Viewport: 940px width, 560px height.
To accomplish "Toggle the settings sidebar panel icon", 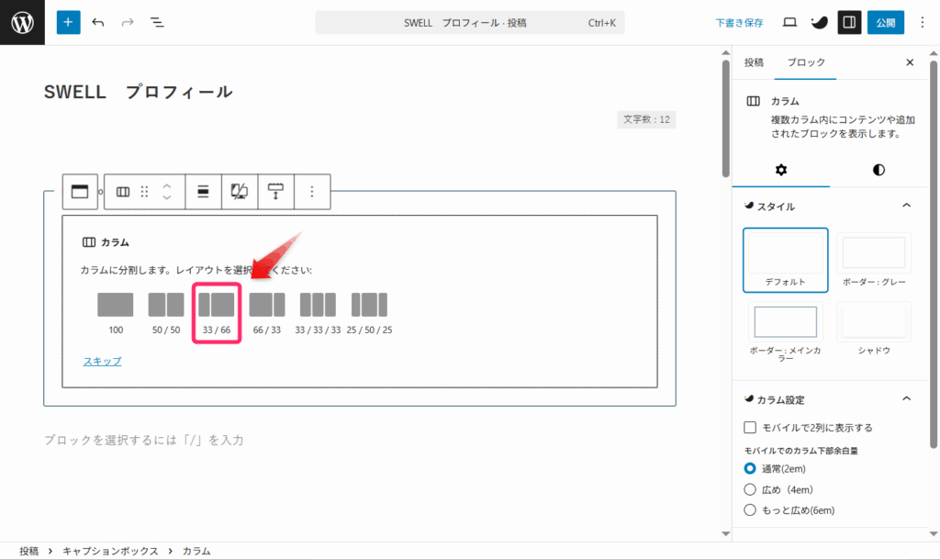I will [x=849, y=22].
